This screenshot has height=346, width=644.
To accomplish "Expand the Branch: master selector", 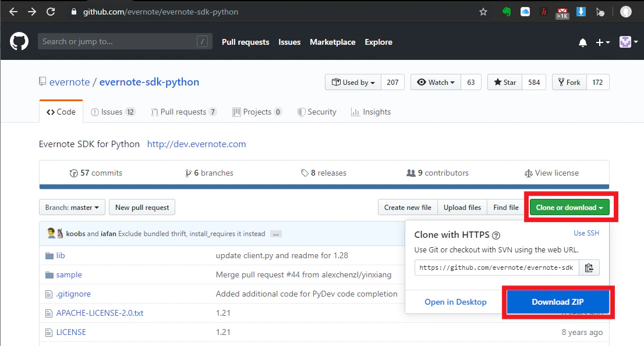I will click(72, 207).
